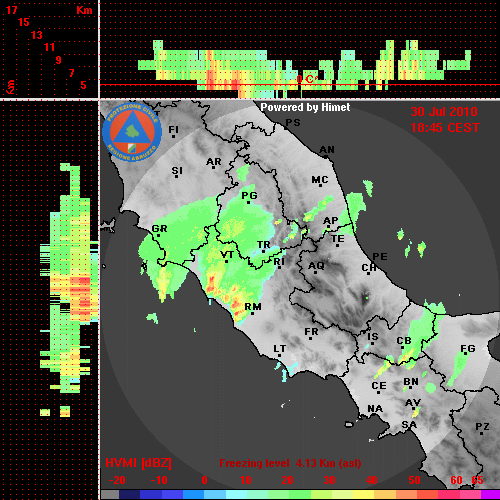The width and height of the screenshot is (500, 500).
Task: Click the PZ city label on the map
Action: tap(482, 426)
